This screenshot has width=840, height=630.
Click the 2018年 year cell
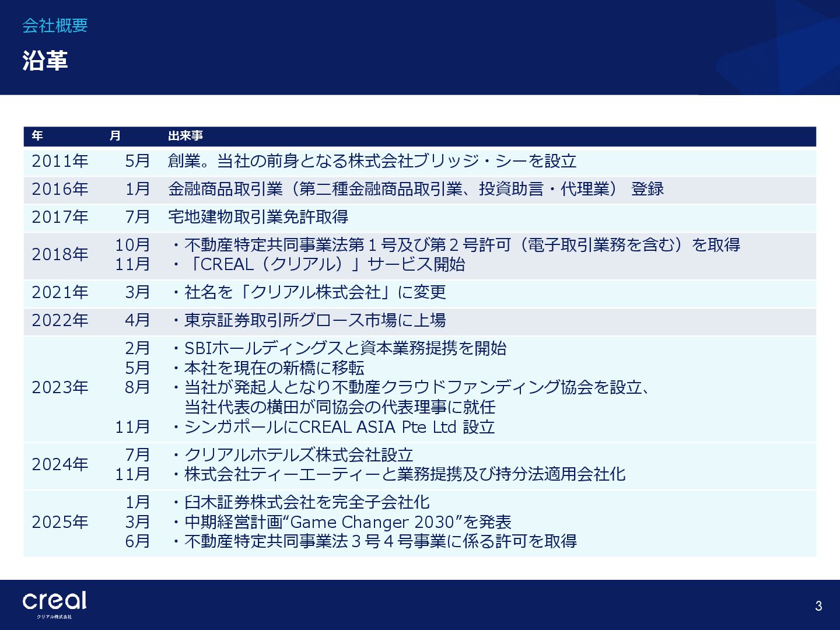(60, 254)
